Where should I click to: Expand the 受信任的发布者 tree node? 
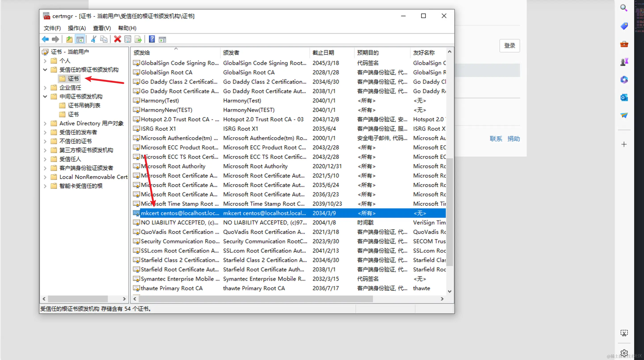pos(45,132)
